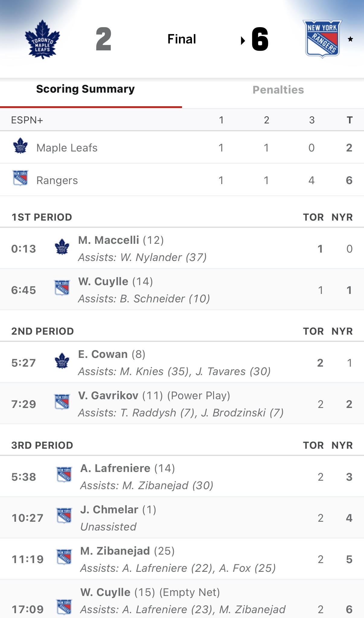Click the Rangers icon at 7:29 goal

pos(62,402)
